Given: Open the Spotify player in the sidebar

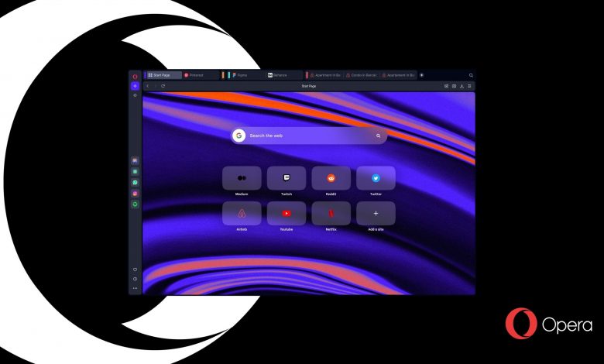Looking at the screenshot, I should click(x=135, y=204).
